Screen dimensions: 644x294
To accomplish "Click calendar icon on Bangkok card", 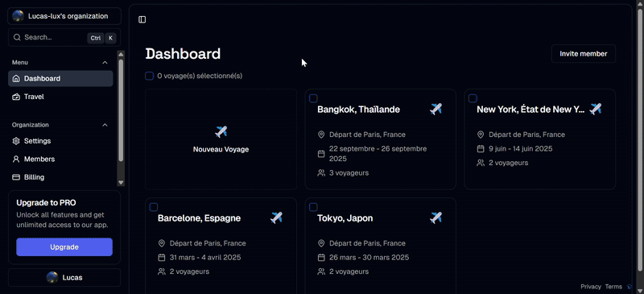I will [x=321, y=153].
